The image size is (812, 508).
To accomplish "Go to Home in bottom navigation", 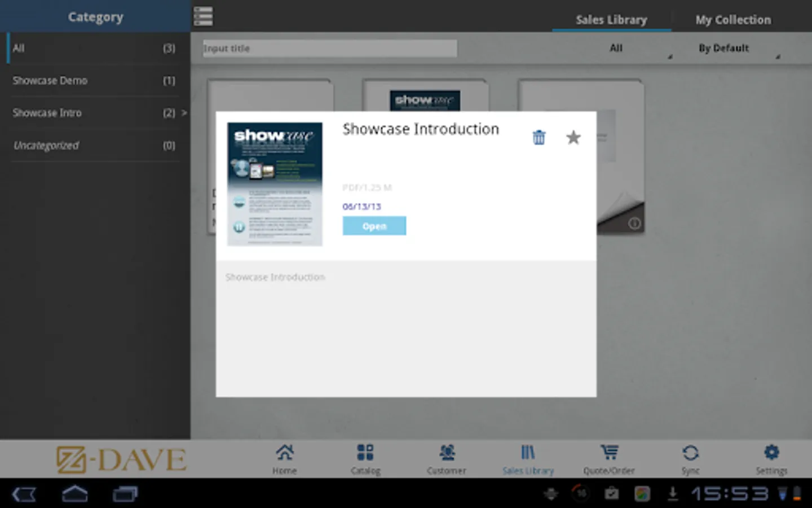I will tap(284, 459).
